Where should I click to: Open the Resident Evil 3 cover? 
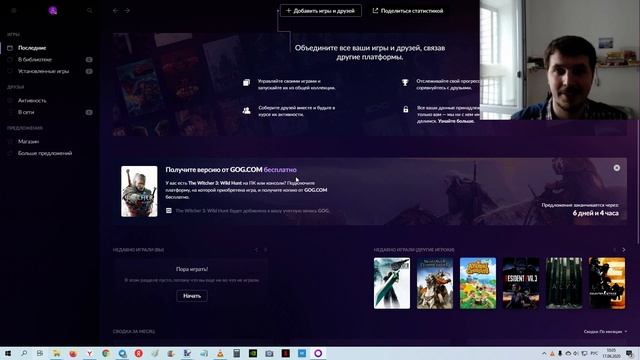[x=521, y=283]
